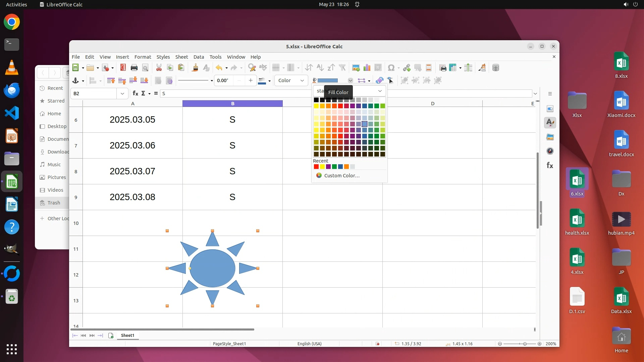Open the Color fill style dropdown
This screenshot has width=644, height=362.
pyautogui.click(x=291, y=80)
